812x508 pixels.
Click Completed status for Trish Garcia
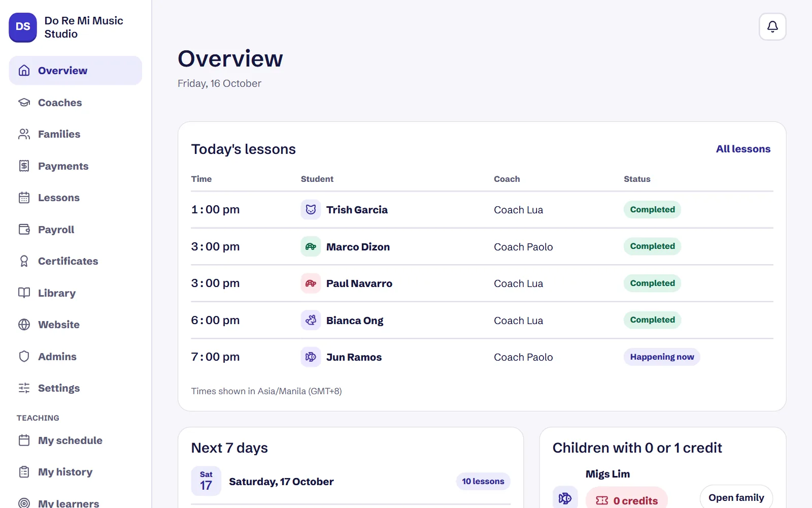pos(652,209)
